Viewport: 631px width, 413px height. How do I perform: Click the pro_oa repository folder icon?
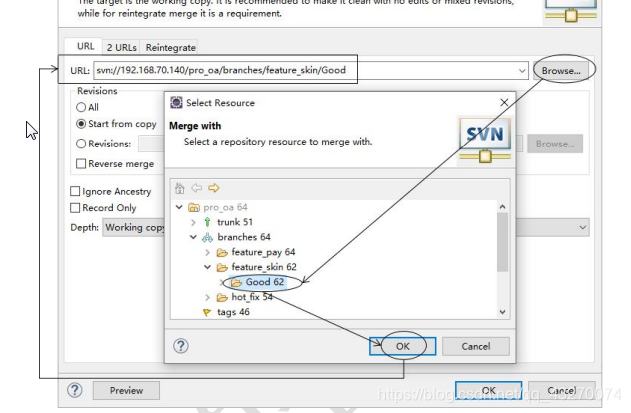[194, 207]
